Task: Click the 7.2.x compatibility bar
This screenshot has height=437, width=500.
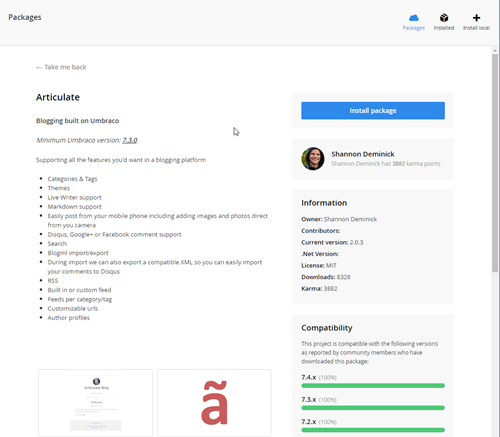Action: pyautogui.click(x=373, y=430)
